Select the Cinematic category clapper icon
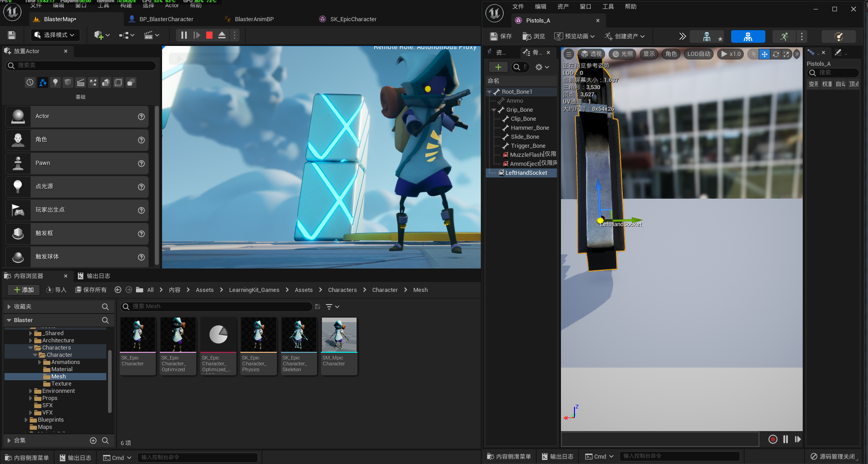 coord(81,82)
